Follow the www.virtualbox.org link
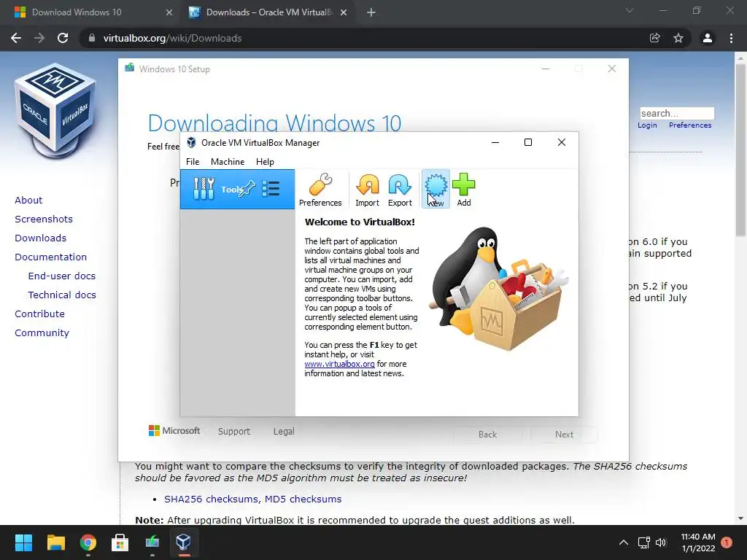 click(340, 364)
